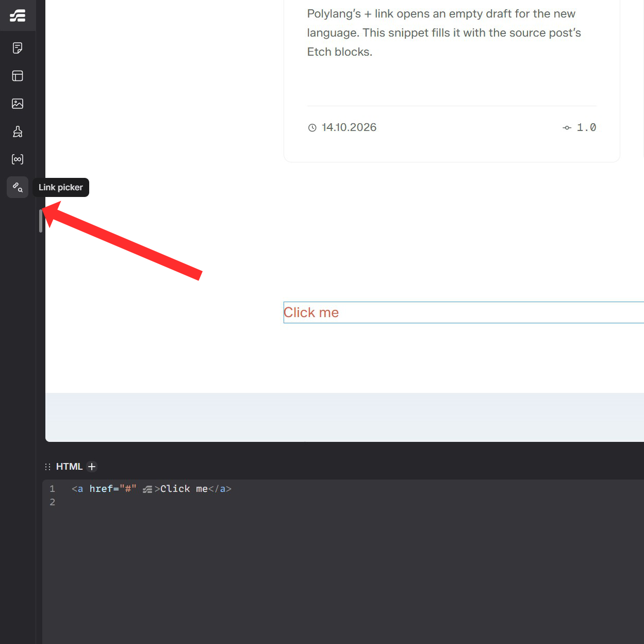Click the clock icon beside the date
This screenshot has height=644, width=644.
click(312, 128)
